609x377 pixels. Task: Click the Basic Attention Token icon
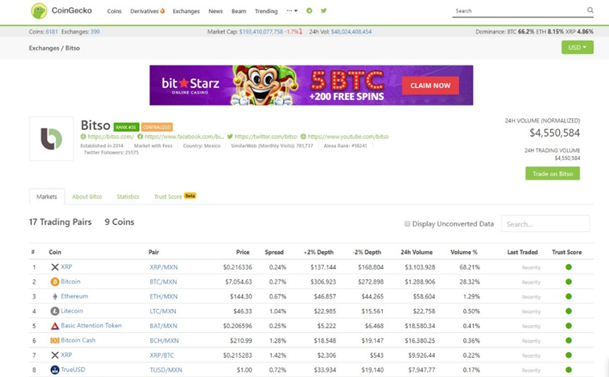coord(55,326)
